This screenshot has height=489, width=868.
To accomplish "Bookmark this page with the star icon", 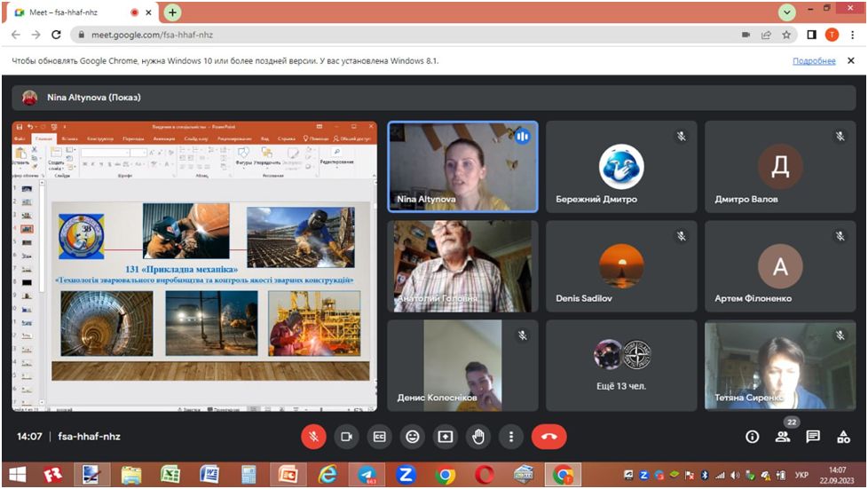I will (786, 35).
